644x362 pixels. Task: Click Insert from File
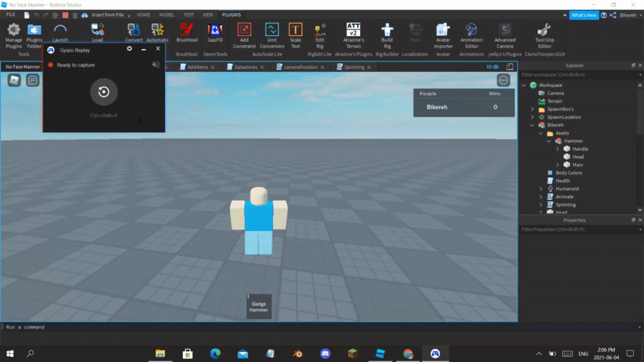pos(108,15)
